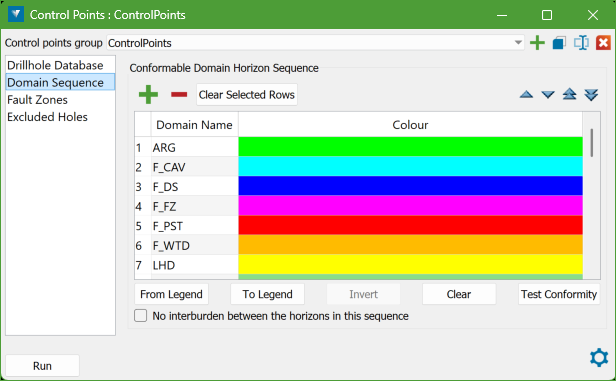The width and height of the screenshot is (616, 381).
Task: Click the To Legend button
Action: pos(268,294)
